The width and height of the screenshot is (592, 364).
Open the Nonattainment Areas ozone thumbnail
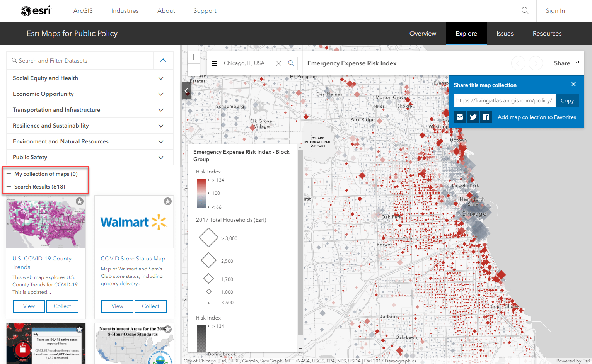134,344
